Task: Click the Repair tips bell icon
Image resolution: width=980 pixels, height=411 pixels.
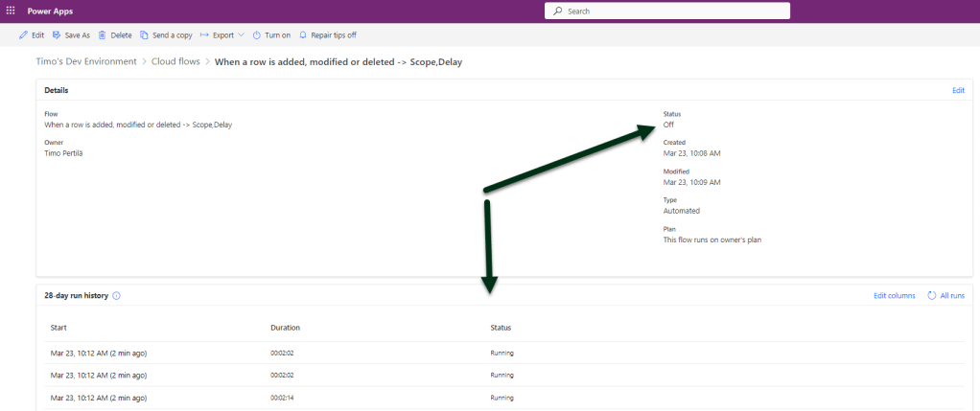Action: 304,35
